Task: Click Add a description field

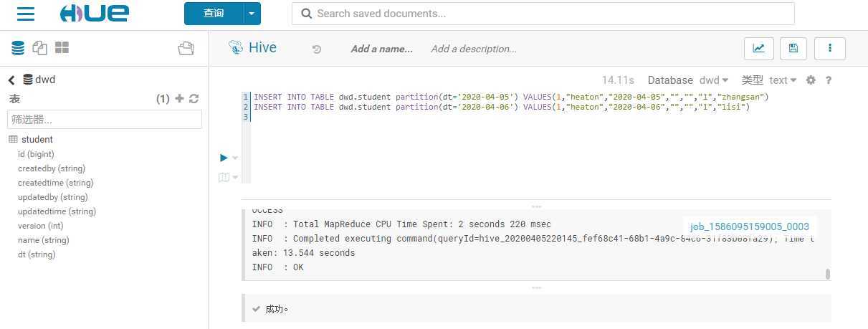Action: point(474,49)
